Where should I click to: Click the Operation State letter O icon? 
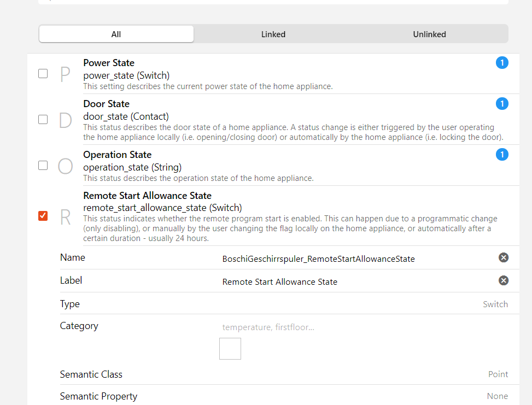[x=65, y=166]
